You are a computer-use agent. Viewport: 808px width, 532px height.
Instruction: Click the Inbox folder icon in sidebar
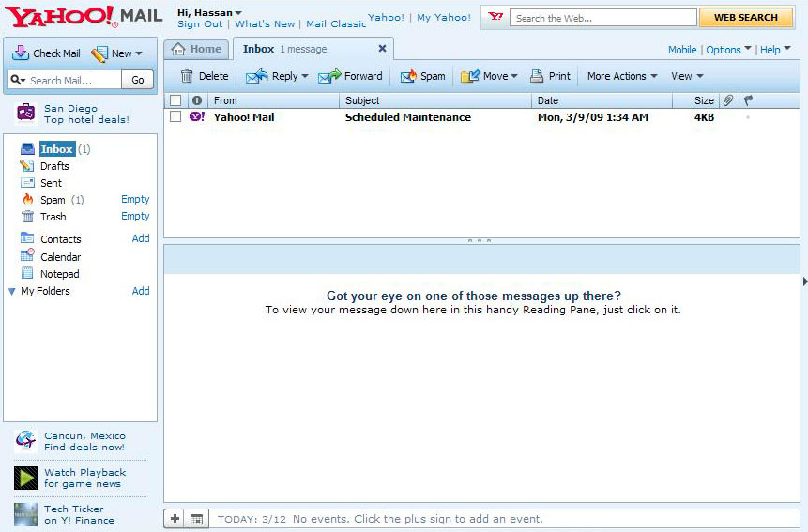pos(27,149)
